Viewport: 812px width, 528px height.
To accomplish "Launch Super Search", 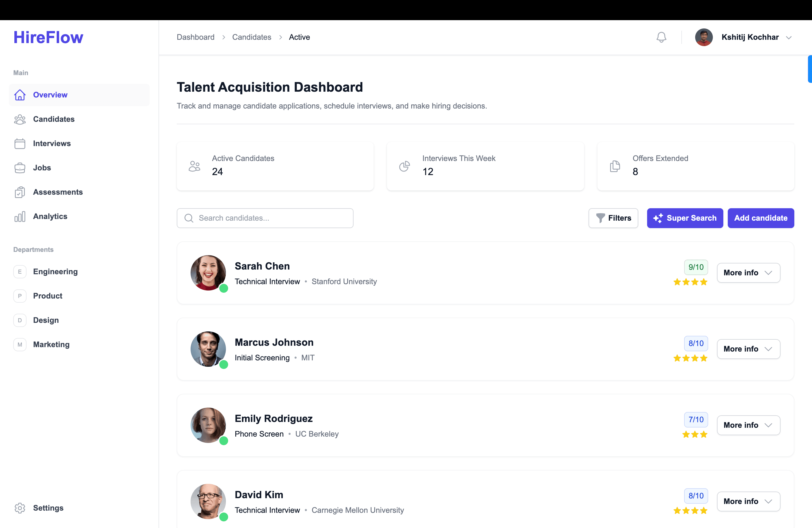I will [684, 218].
